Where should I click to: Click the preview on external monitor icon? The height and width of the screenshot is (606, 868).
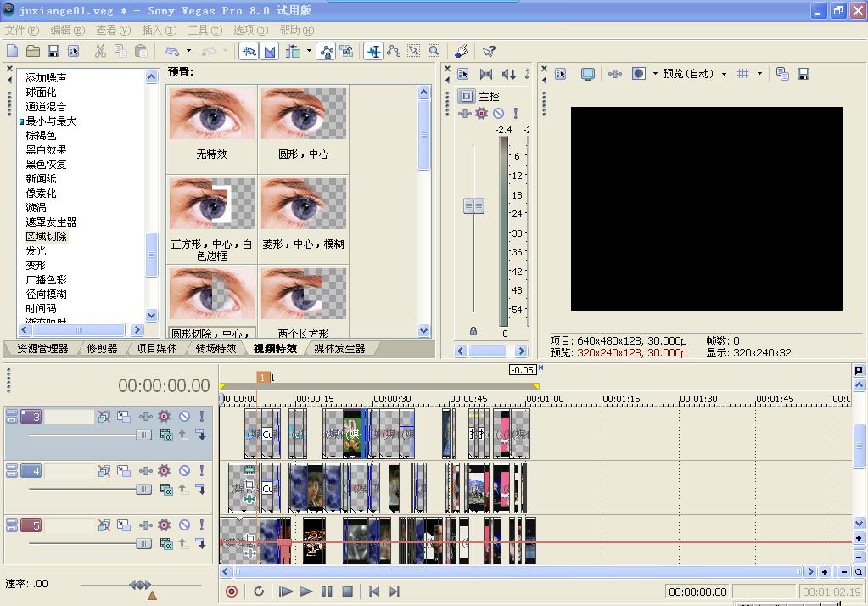tap(587, 74)
